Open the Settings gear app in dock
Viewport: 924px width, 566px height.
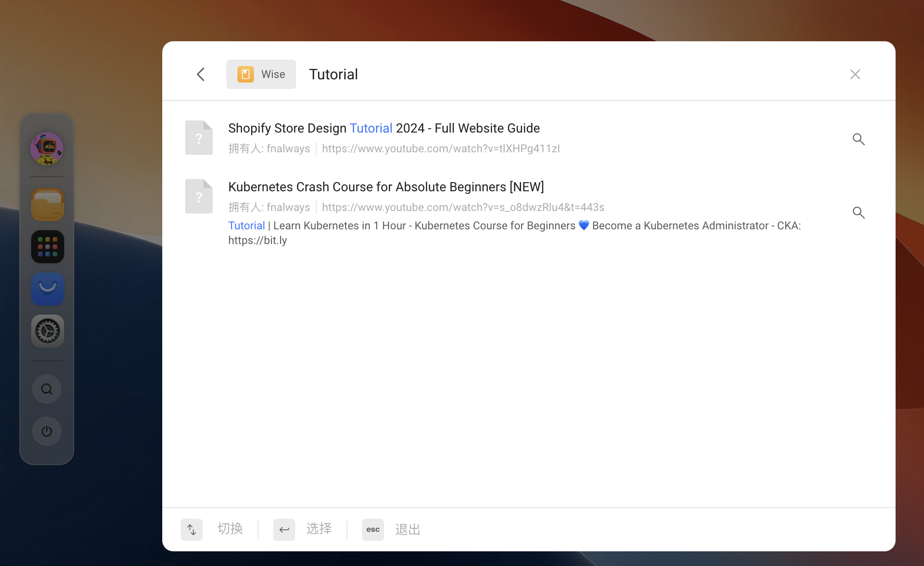click(47, 331)
